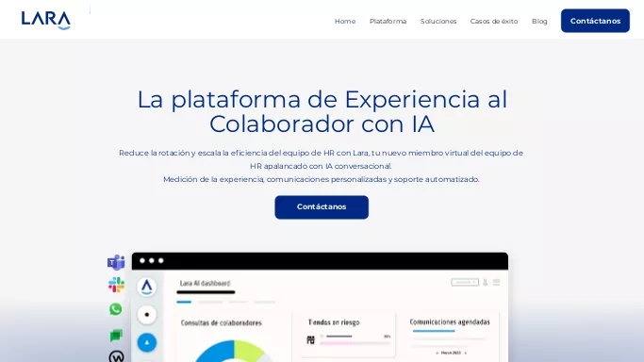Image resolution: width=644 pixels, height=362 pixels.
Task: Click the Lara logo in dashboard sidebar
Action: [147, 287]
